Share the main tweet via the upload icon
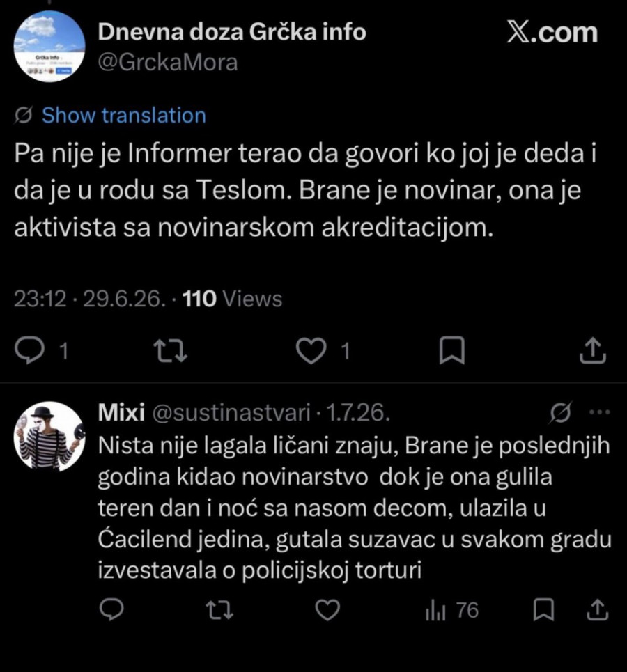Viewport: 627px width, 672px height. pyautogui.click(x=593, y=350)
